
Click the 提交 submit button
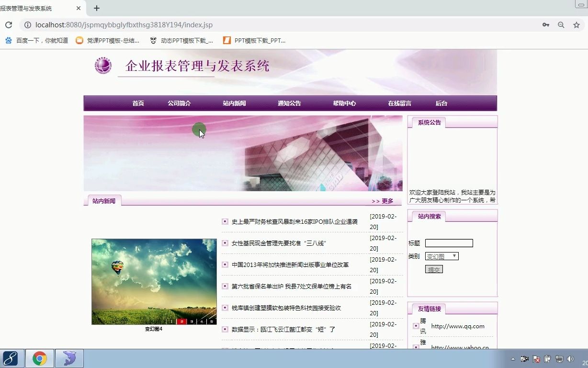point(434,269)
